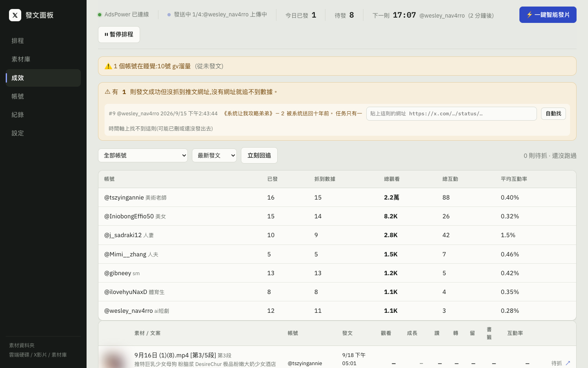This screenshot has width=588, height=368.
Task: Expand the 全部帳號 account filter dropdown
Action: point(143,155)
